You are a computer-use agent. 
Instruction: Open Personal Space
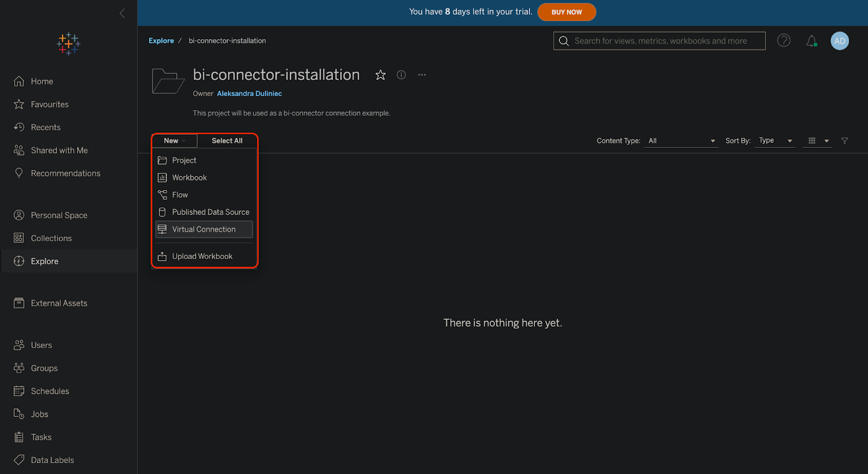point(59,215)
